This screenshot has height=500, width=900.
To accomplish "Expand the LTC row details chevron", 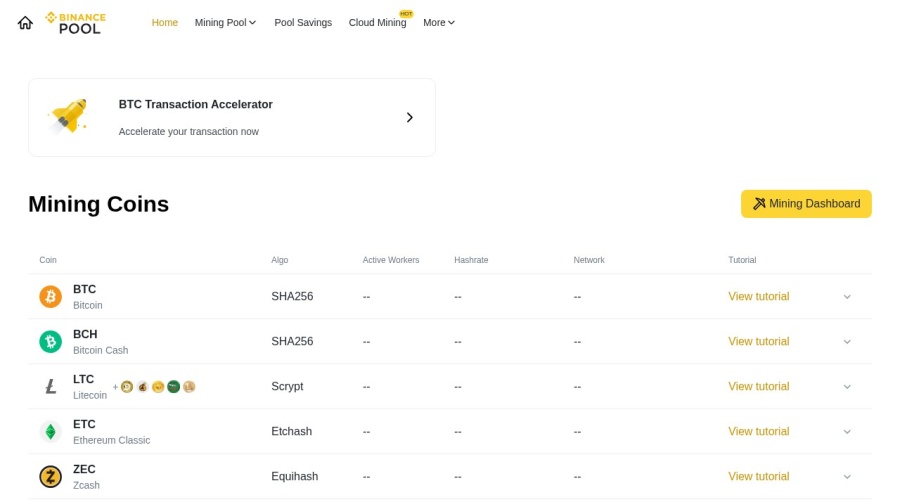I will tap(847, 387).
